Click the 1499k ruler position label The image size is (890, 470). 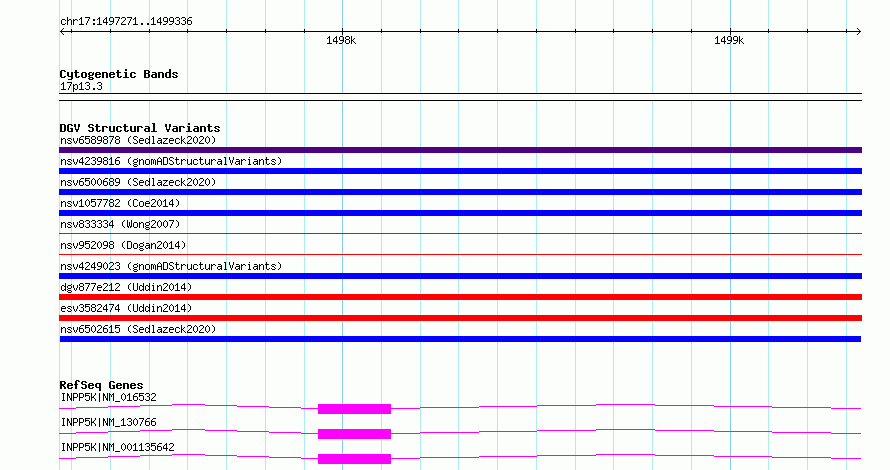(729, 40)
